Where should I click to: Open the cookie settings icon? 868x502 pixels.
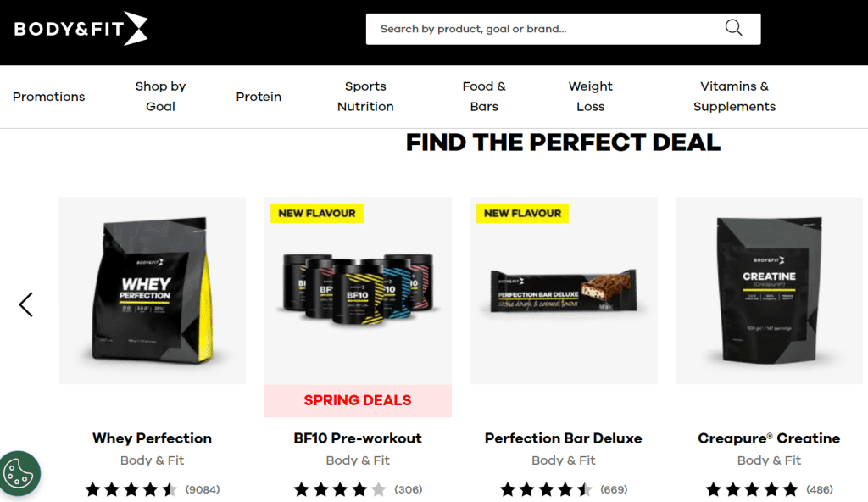tap(20, 474)
